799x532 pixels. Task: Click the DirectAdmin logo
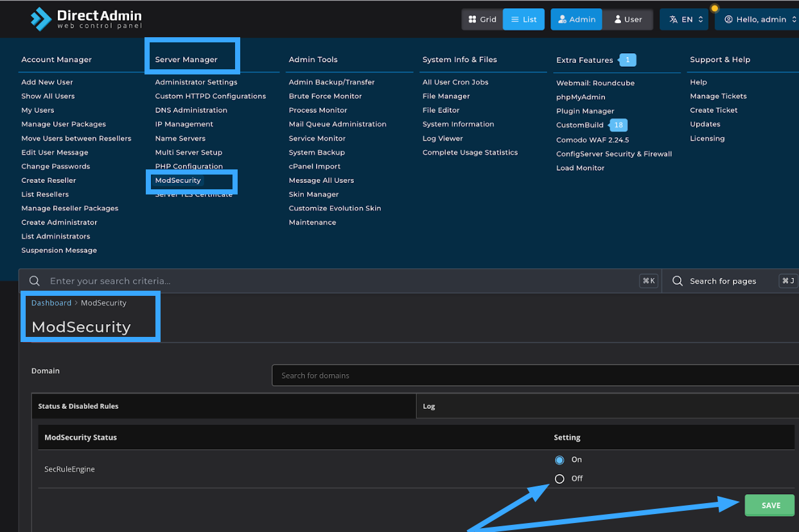(86, 19)
